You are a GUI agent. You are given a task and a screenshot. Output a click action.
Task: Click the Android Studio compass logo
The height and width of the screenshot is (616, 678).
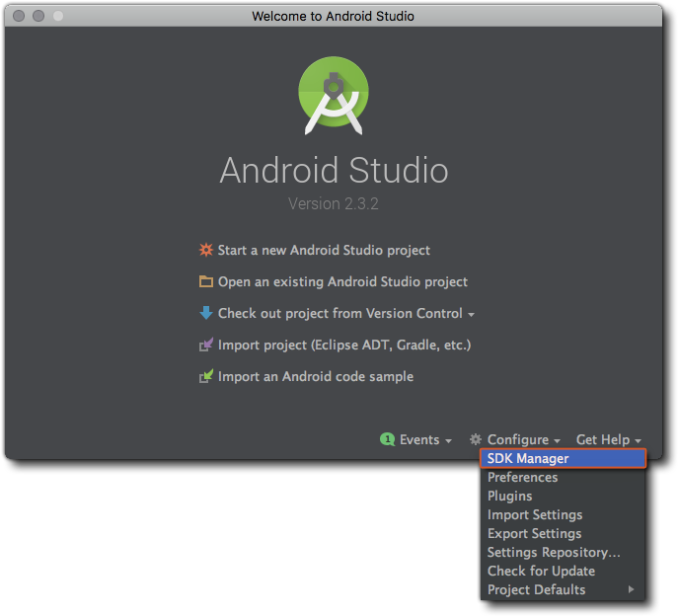[334, 95]
